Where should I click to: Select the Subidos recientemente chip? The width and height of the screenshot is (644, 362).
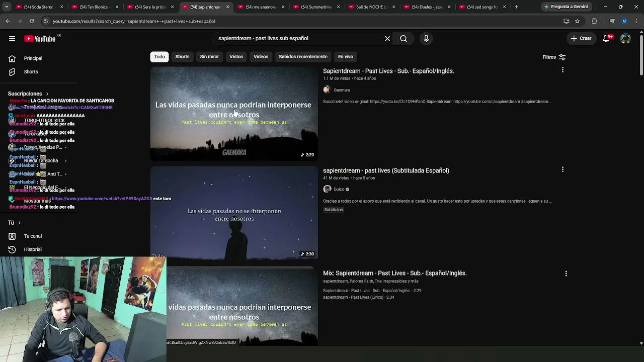pos(303,57)
